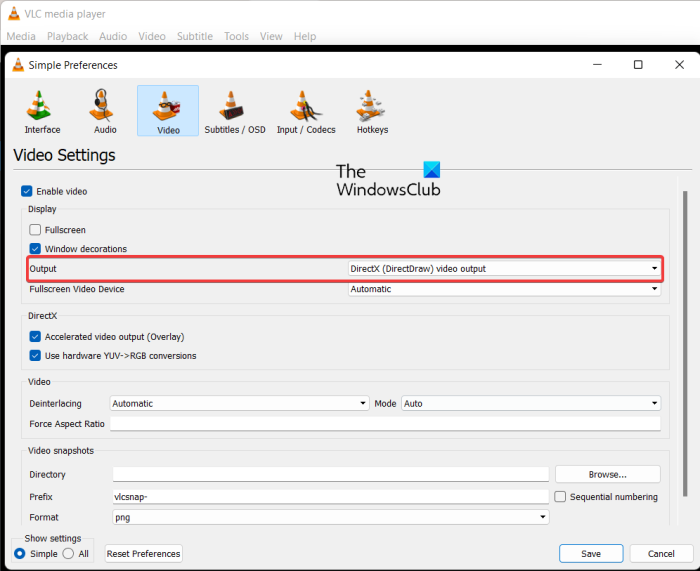Toggle Accelerated video output (Overlay)
The image size is (700, 571).
pyautogui.click(x=35, y=337)
